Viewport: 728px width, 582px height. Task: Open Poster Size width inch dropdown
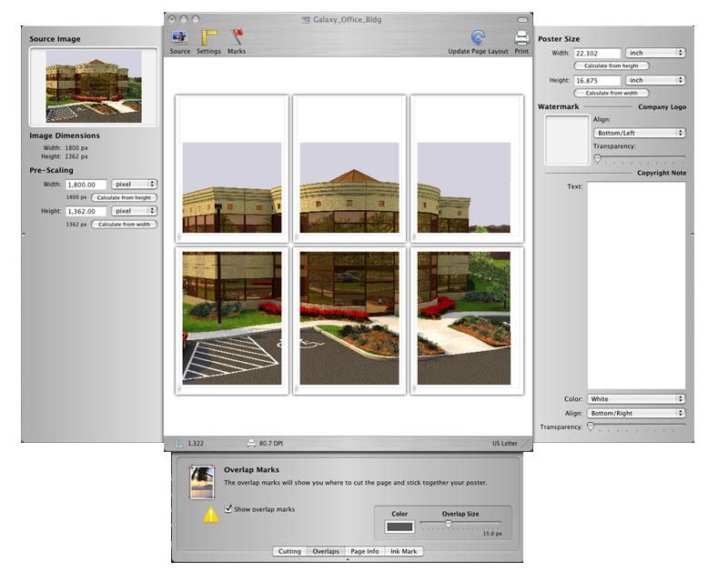click(655, 53)
